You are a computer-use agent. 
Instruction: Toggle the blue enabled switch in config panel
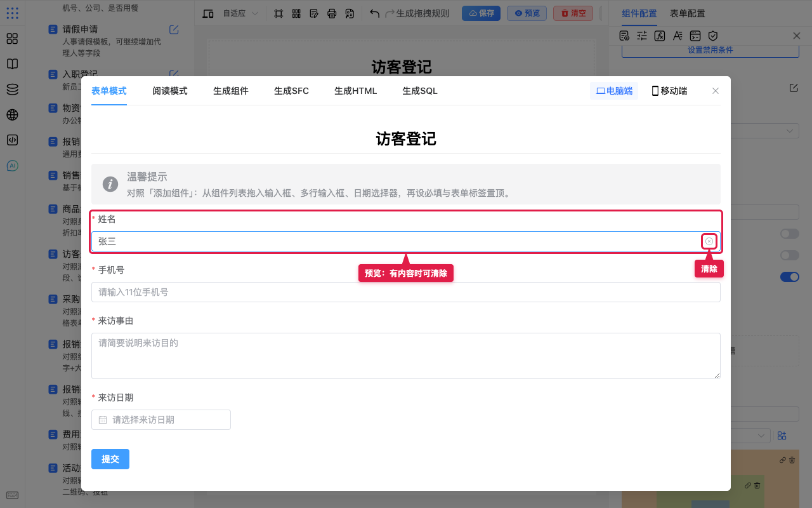coord(789,277)
